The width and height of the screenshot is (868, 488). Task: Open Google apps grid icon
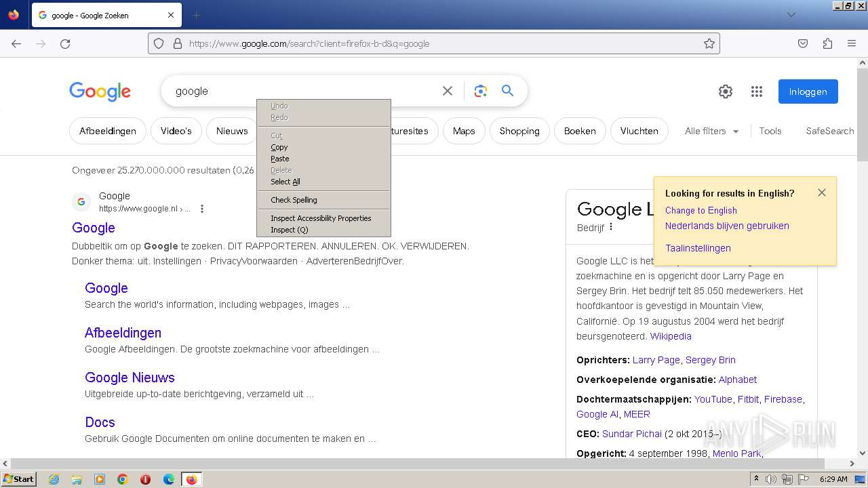(757, 91)
